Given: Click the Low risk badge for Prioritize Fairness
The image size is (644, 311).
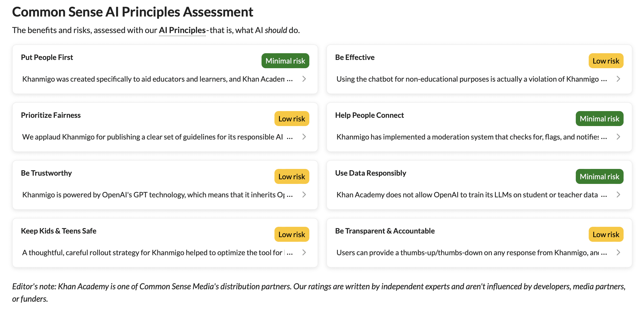Looking at the screenshot, I should (292, 119).
